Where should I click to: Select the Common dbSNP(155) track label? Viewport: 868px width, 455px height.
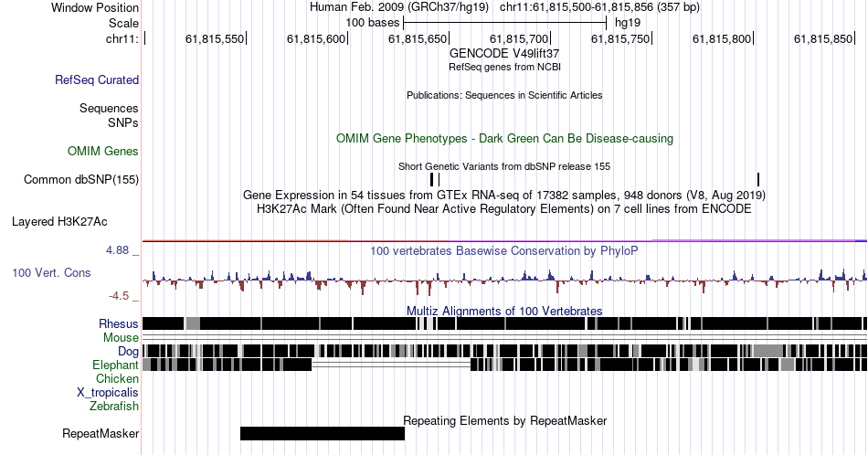coord(81,179)
